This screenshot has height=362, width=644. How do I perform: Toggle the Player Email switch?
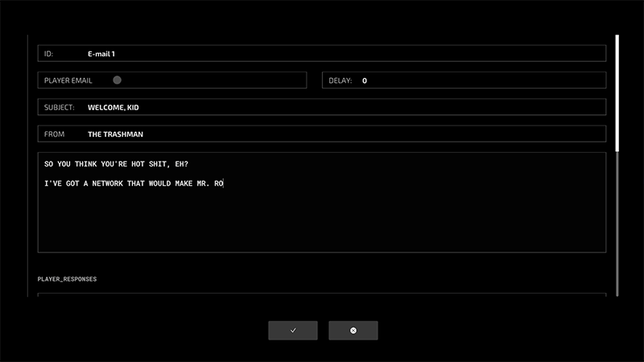pos(118,80)
